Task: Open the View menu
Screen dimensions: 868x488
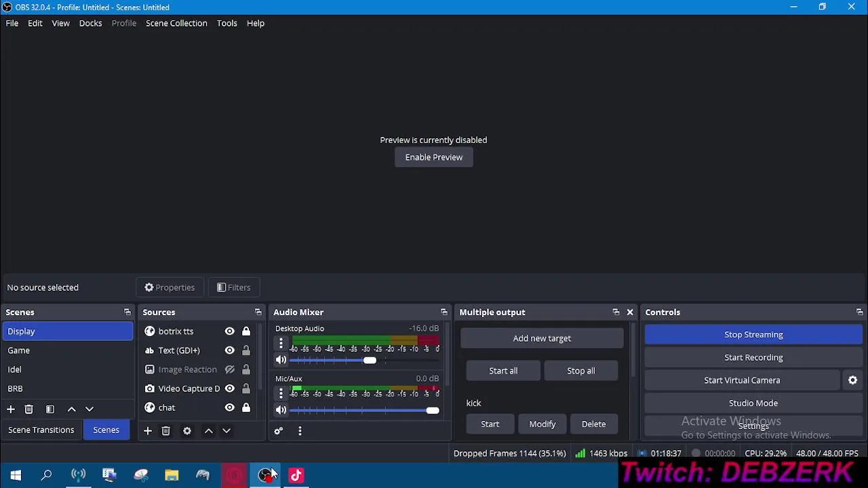Action: [60, 23]
